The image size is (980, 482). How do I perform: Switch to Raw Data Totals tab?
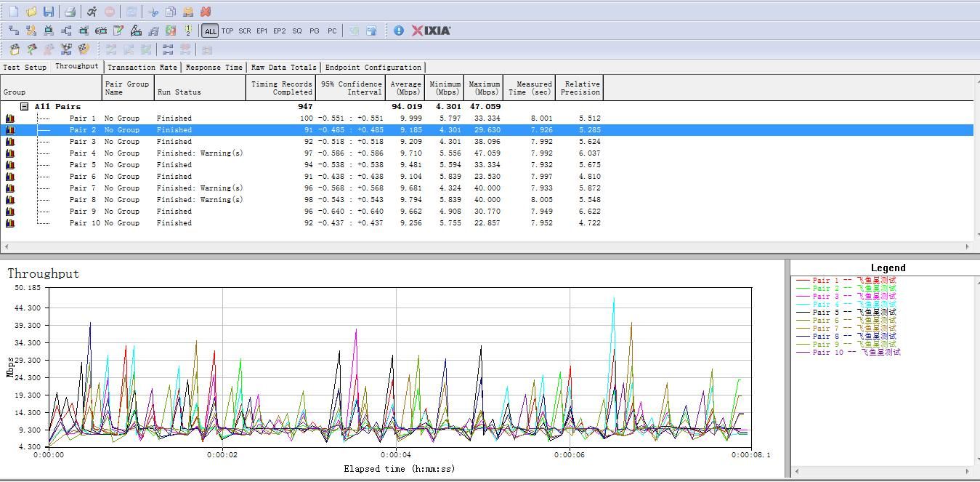284,68
